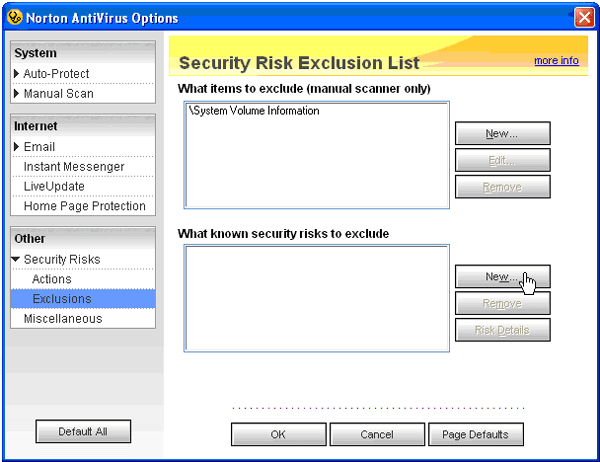Open Instant Messenger settings
Image resolution: width=600 pixels, height=462 pixels.
coord(74,167)
